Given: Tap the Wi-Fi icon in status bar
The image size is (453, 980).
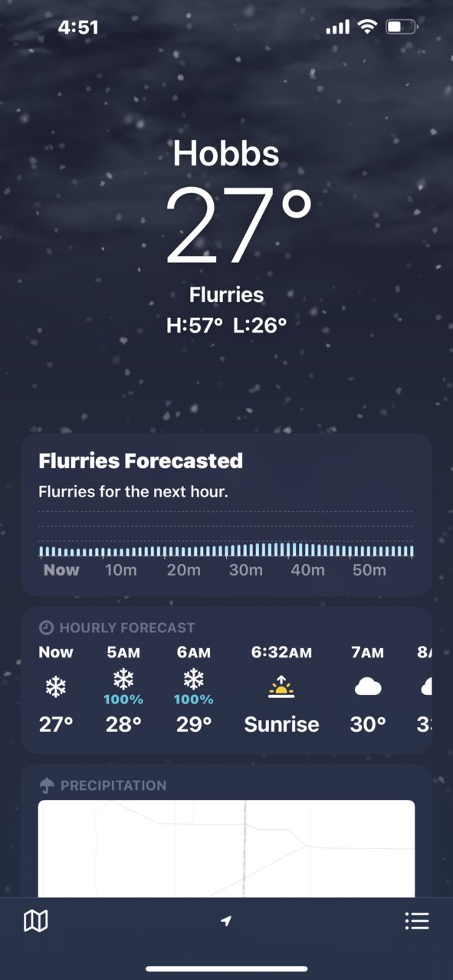Looking at the screenshot, I should pyautogui.click(x=367, y=28).
